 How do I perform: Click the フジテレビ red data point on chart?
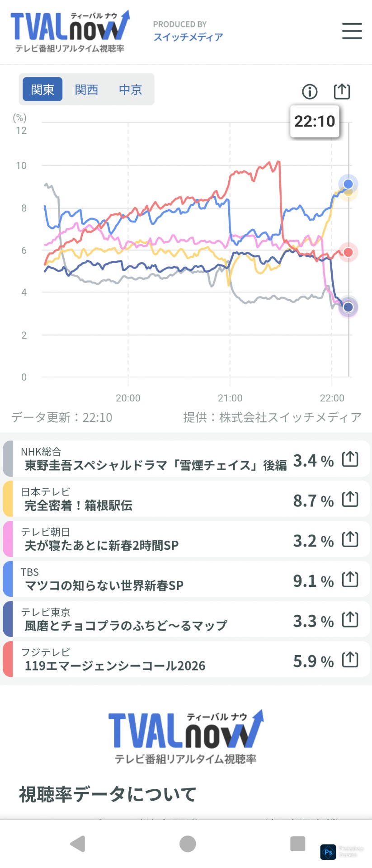click(348, 252)
